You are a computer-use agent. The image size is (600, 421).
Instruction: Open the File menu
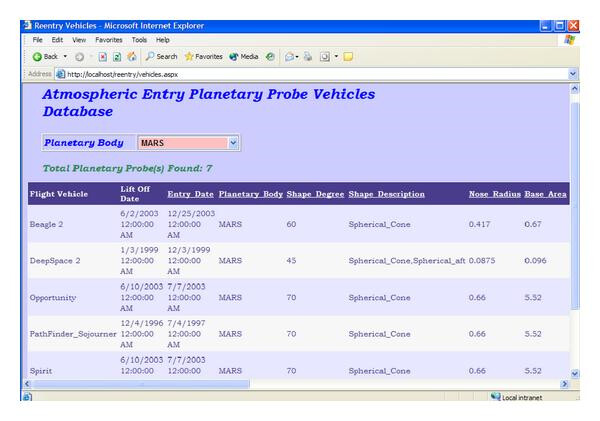(x=38, y=40)
